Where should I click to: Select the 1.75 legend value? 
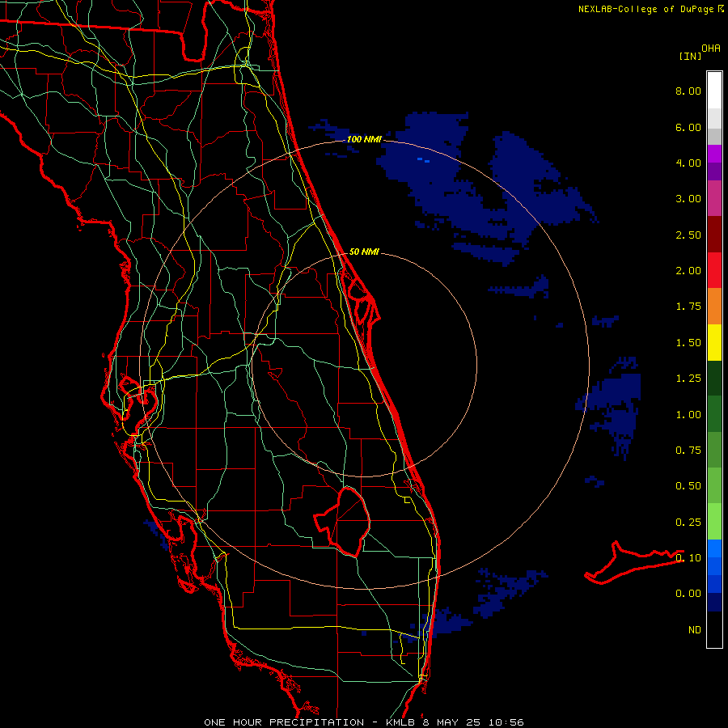(688, 307)
